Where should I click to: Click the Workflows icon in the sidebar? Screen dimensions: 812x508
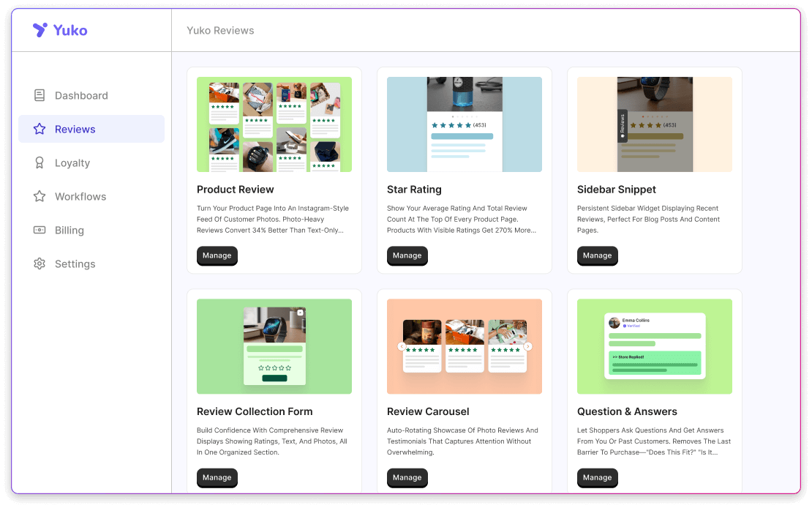[x=39, y=196]
